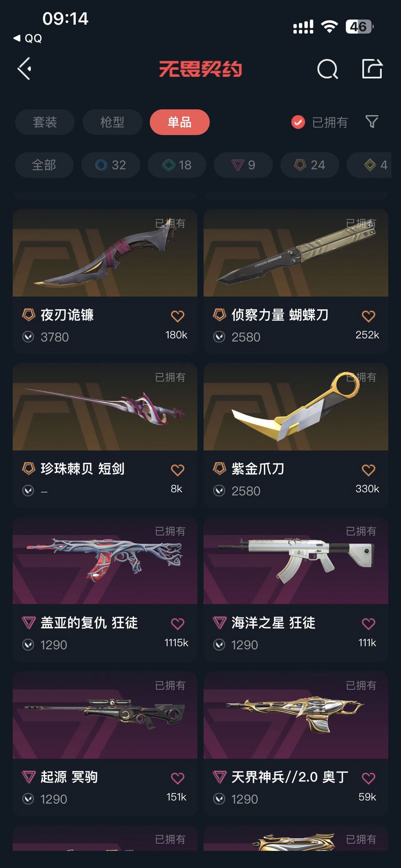Tap the share icon in header
This screenshot has width=401, height=868.
pyautogui.click(x=372, y=69)
